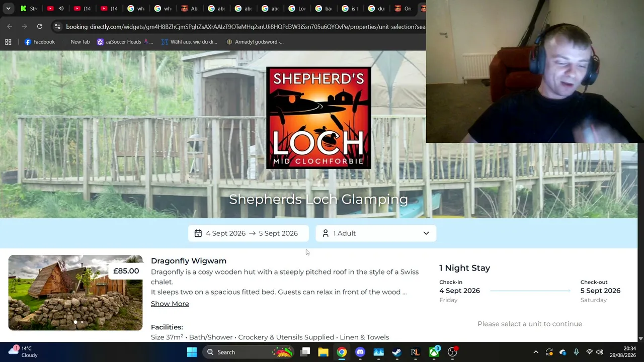Image resolution: width=644 pixels, height=362 pixels.
Task: Click the person icon in guests selector
Action: click(326, 233)
